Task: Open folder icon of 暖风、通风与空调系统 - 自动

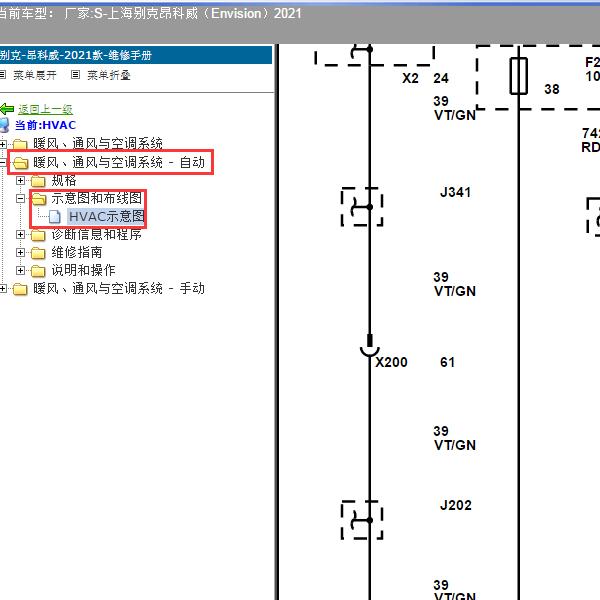Action: pyautogui.click(x=21, y=163)
